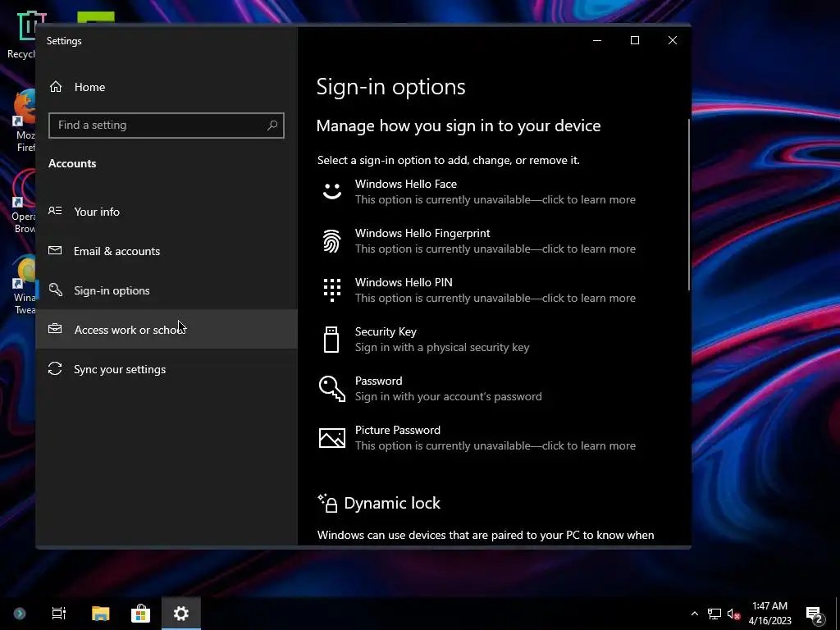Click the Dynamic lock heading
The height and width of the screenshot is (630, 840).
click(392, 503)
